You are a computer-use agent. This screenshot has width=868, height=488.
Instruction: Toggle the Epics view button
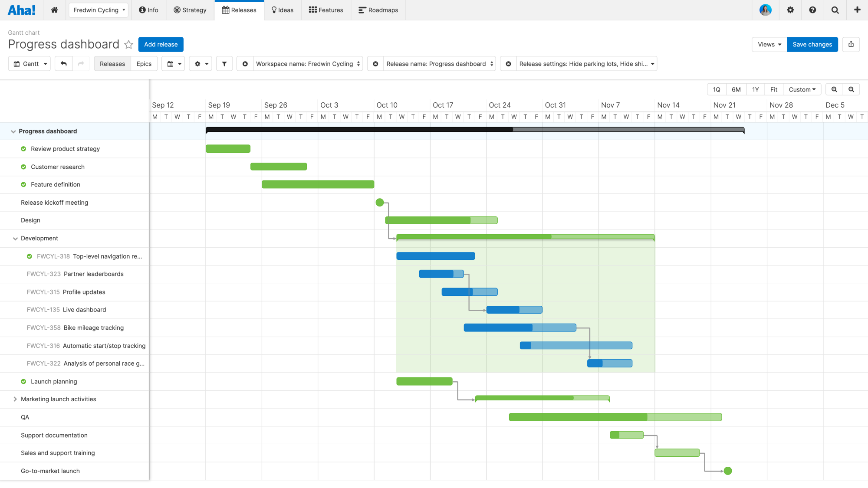[144, 64]
